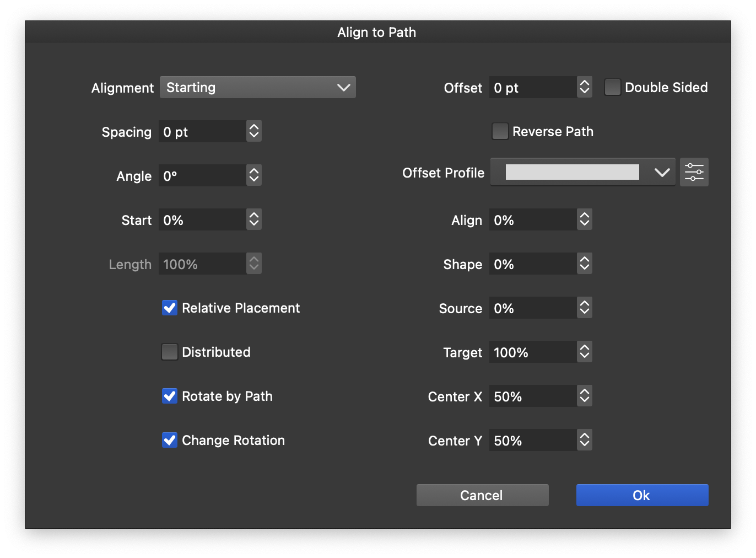
Task: Click the Offset field stepper arrows
Action: click(584, 87)
